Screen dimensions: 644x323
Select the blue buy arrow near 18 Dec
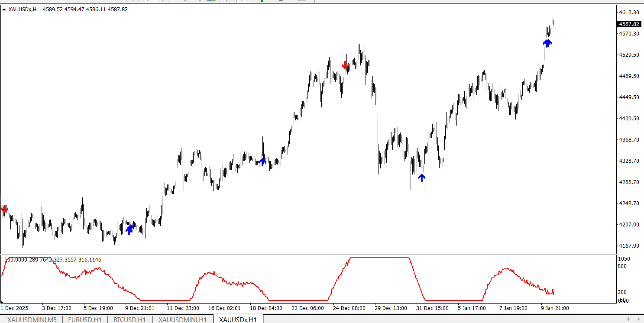click(x=262, y=162)
